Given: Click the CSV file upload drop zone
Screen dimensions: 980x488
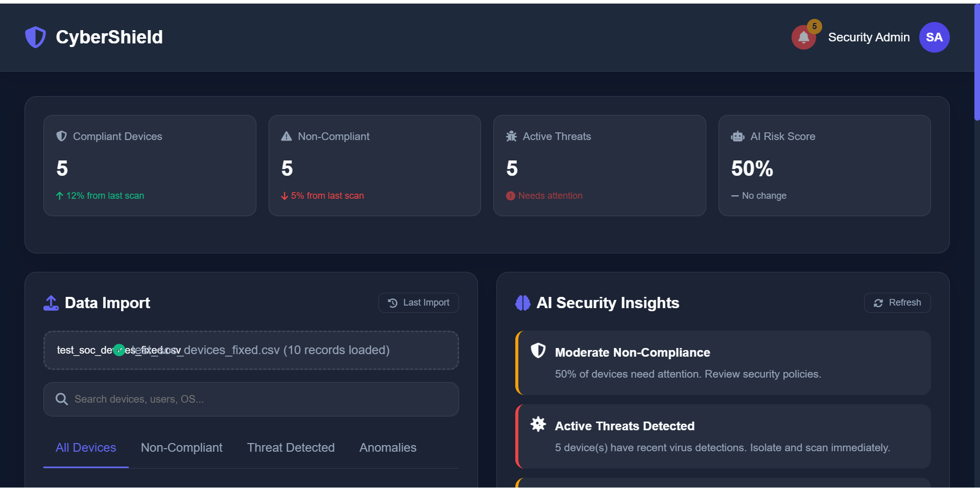Looking at the screenshot, I should [251, 350].
